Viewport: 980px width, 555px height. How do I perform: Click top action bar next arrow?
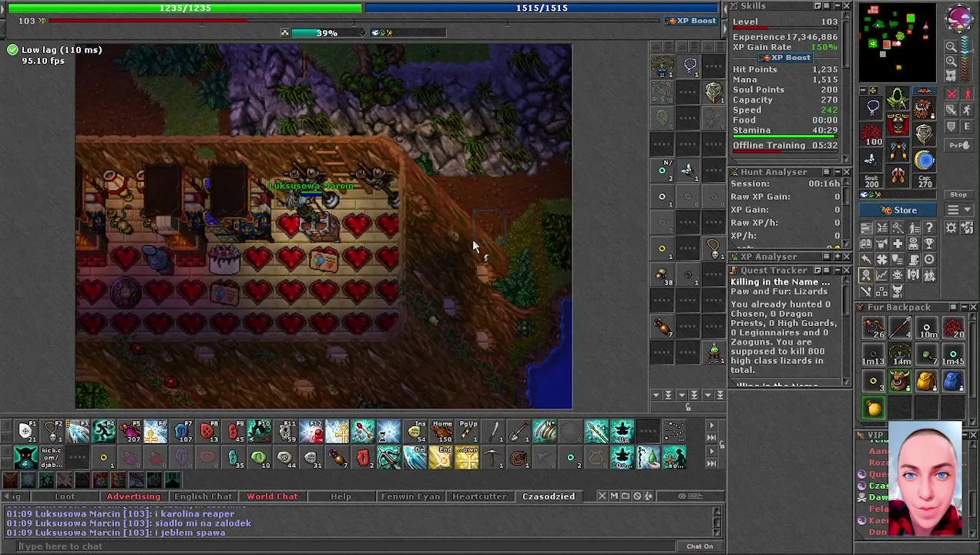(711, 425)
